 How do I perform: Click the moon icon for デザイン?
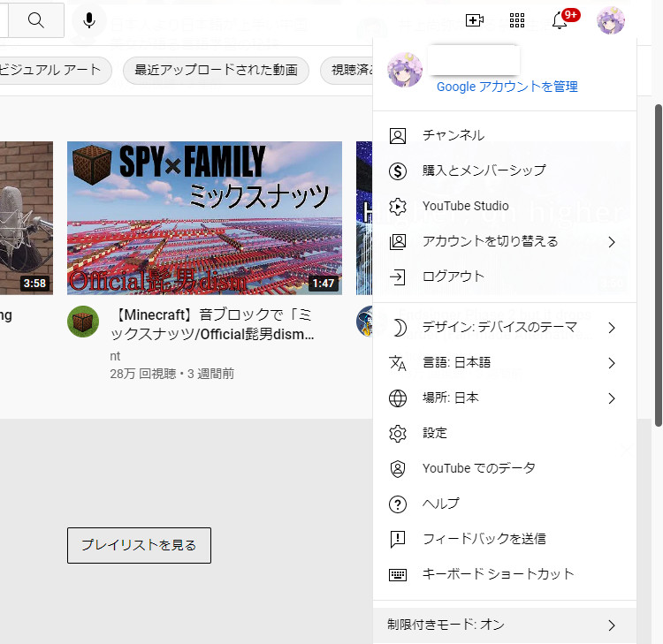tap(399, 328)
